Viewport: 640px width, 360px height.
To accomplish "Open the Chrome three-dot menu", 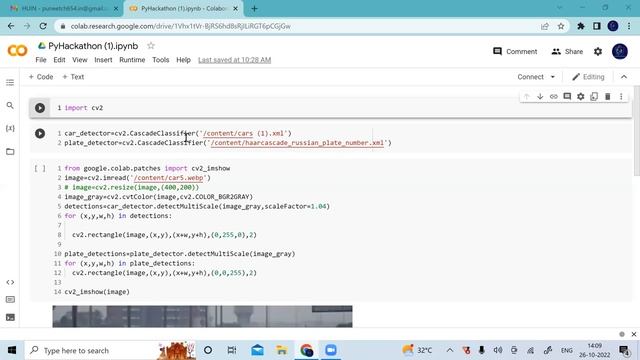I will 629,26.
